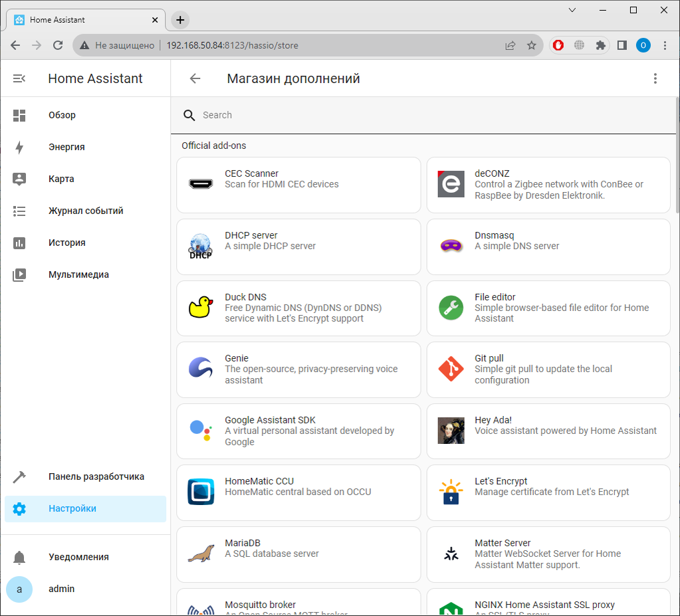Screen dimensions: 680x616
Task: Open Уведомления notifications
Action: pos(86,558)
